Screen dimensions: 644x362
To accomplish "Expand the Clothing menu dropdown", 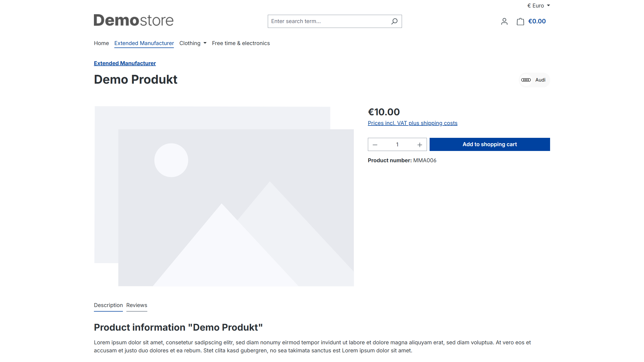I will coord(193,43).
